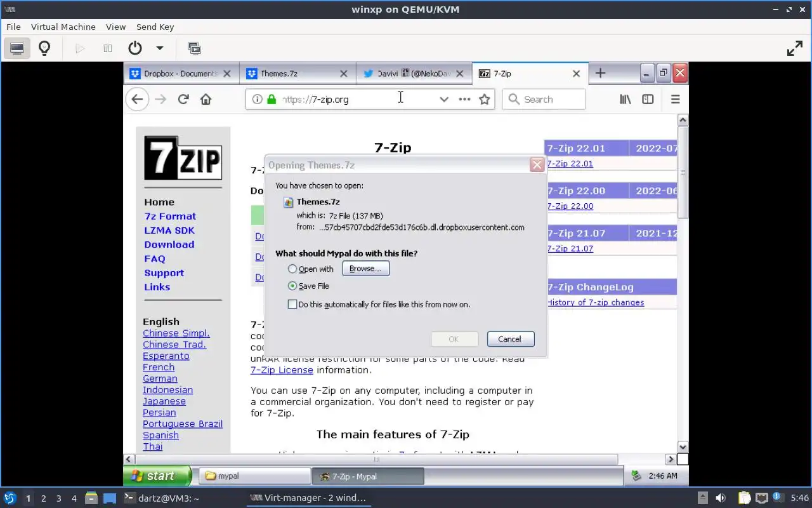Open the shutdown options dropdown arrow

(160, 48)
